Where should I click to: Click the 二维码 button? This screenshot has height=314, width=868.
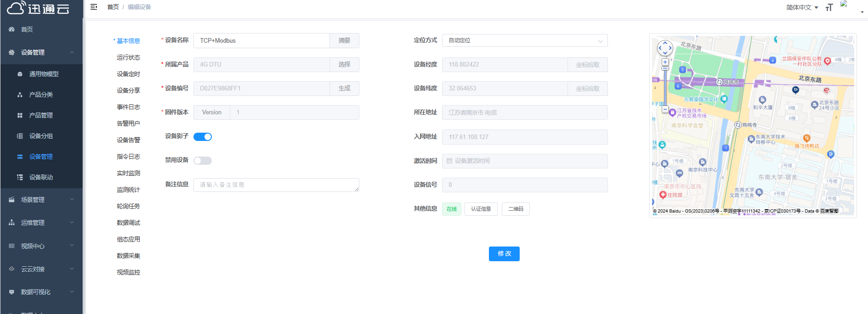tap(516, 209)
